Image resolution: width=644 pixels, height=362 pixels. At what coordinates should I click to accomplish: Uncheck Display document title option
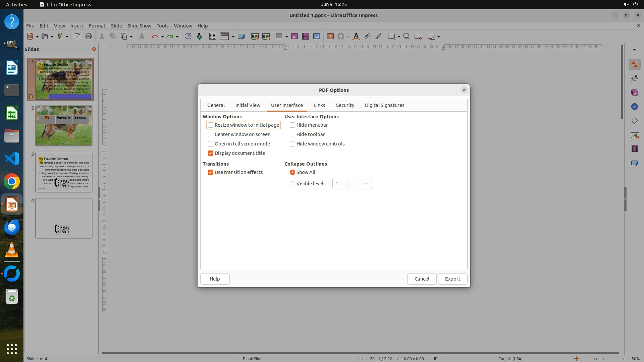[x=211, y=153]
